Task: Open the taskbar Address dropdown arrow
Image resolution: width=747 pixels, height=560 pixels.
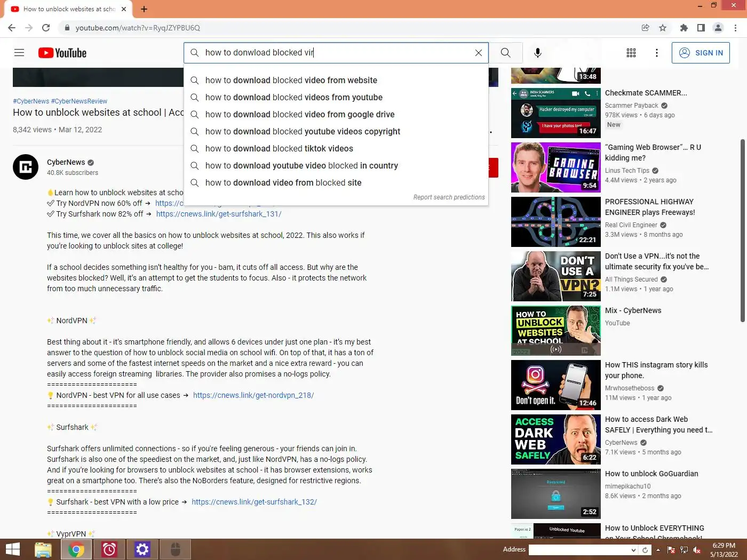Action: (x=633, y=550)
